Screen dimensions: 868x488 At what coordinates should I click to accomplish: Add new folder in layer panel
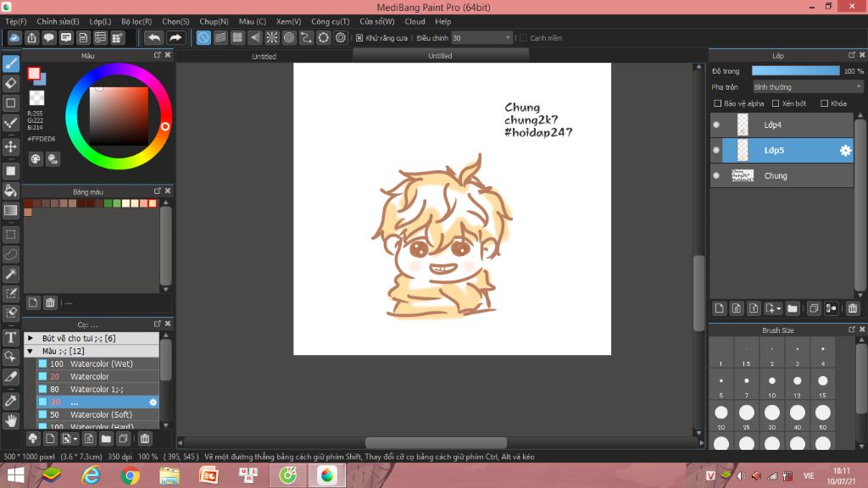pyautogui.click(x=793, y=308)
